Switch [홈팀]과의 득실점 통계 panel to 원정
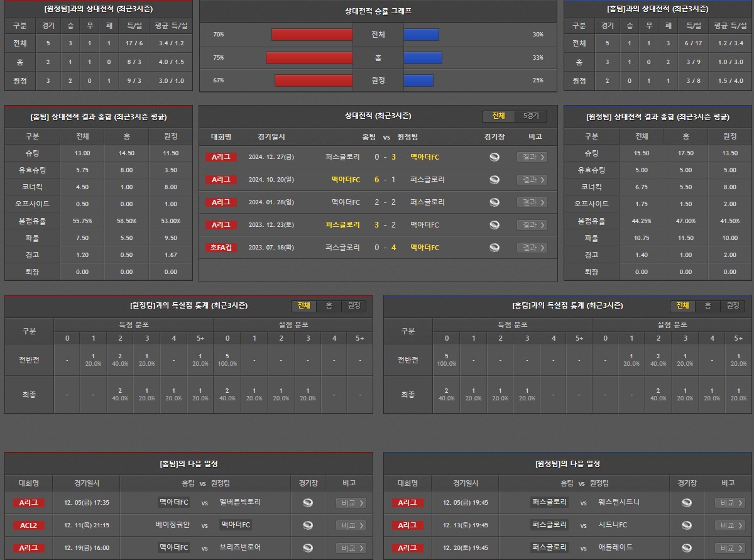 pos(733,305)
